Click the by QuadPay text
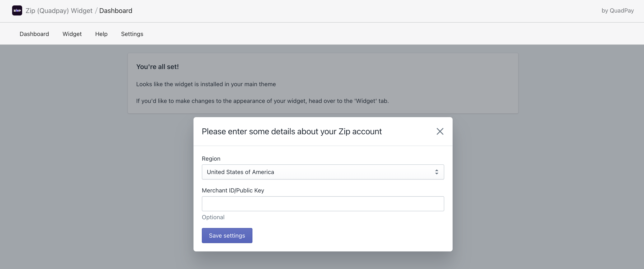This screenshot has height=269, width=644. pos(617,10)
